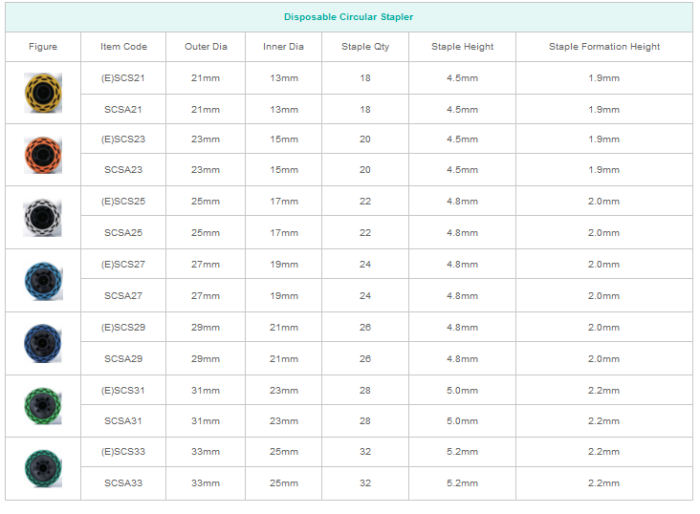This screenshot has width=700, height=514.
Task: Click the yellow 21mm stapler image
Action: 43,93
